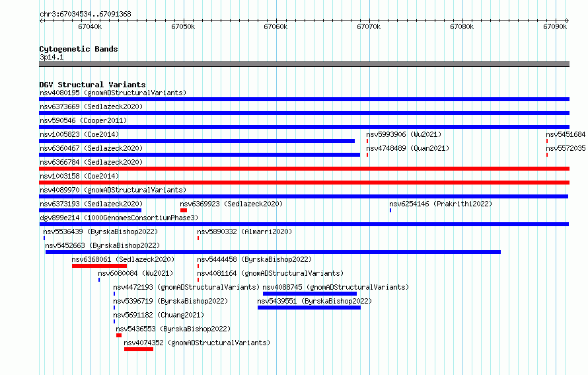
Task: Select the nsv6373669 Sedlazeck2020 label
Action: 91,106
